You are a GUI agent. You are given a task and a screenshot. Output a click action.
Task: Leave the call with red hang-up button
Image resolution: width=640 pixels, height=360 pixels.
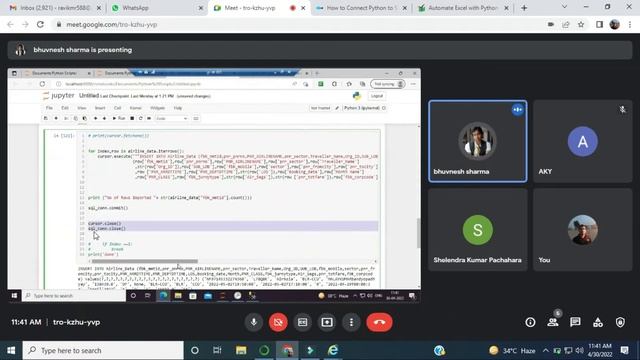(x=379, y=322)
